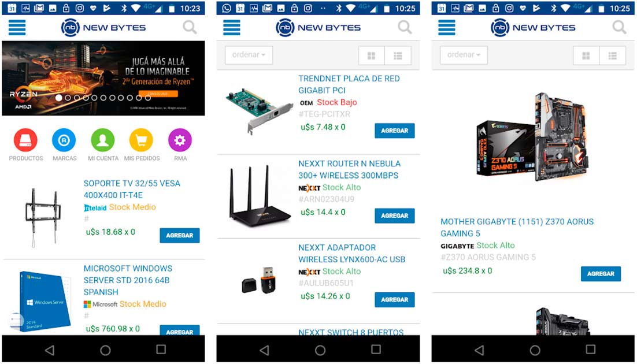The height and width of the screenshot is (364, 637).
Task: Open hamburger menu on motherboard screen
Action: pos(447,28)
